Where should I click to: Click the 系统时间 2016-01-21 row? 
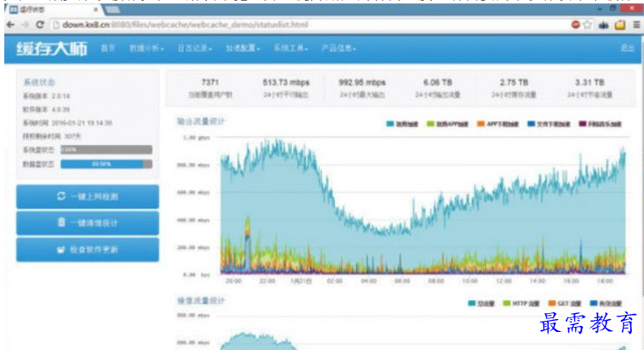[67, 123]
